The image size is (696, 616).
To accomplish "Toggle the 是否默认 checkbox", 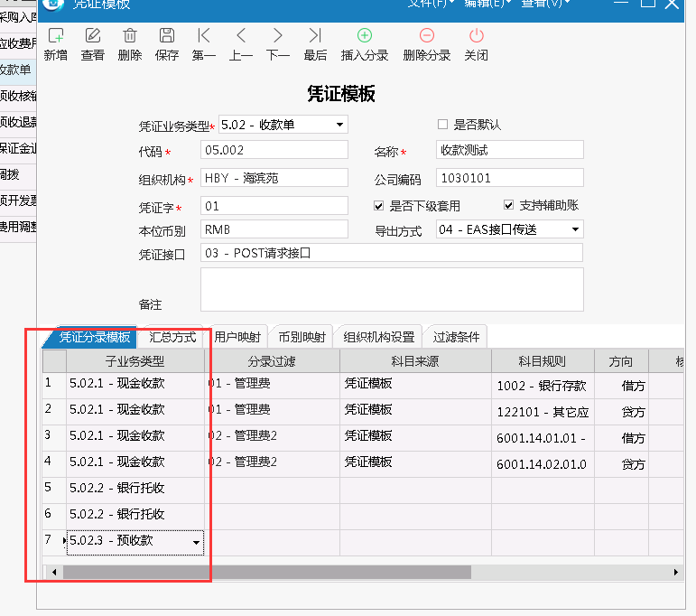I will coord(442,125).
